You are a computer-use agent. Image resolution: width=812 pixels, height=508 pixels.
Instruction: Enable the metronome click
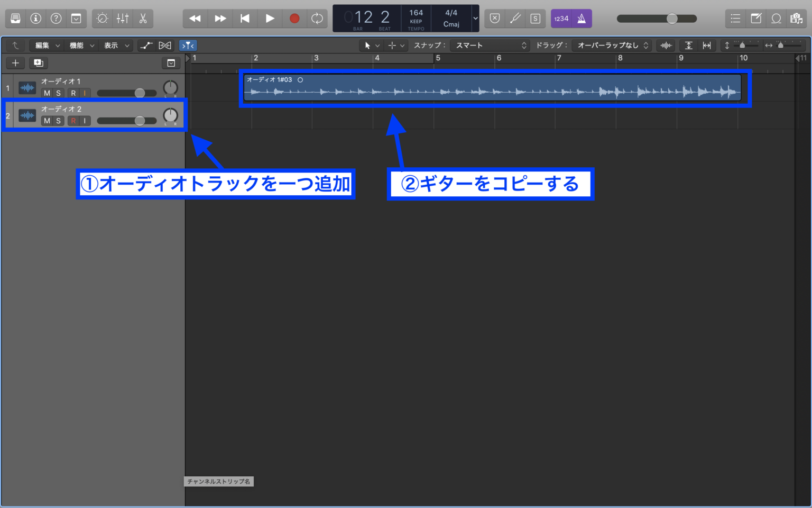(x=580, y=19)
